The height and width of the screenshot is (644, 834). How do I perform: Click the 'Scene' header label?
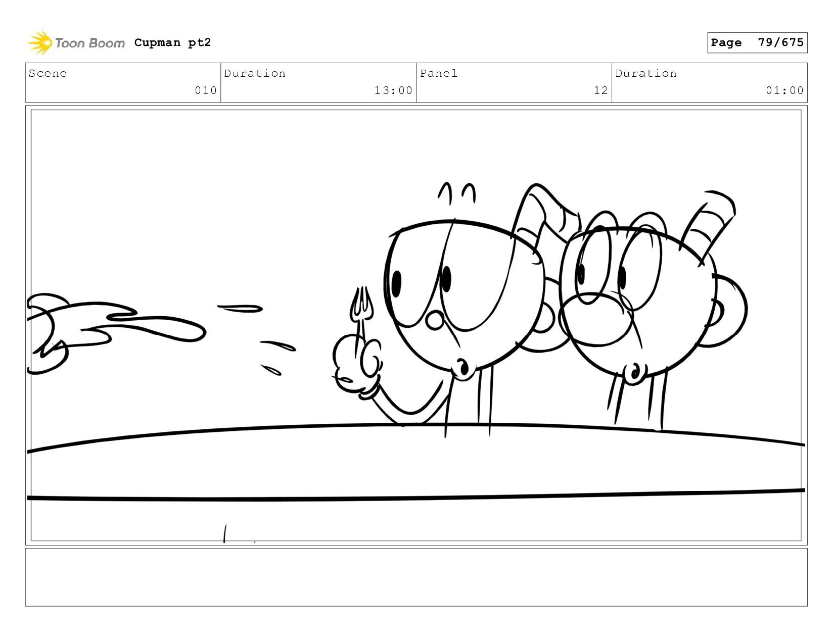pos(48,73)
